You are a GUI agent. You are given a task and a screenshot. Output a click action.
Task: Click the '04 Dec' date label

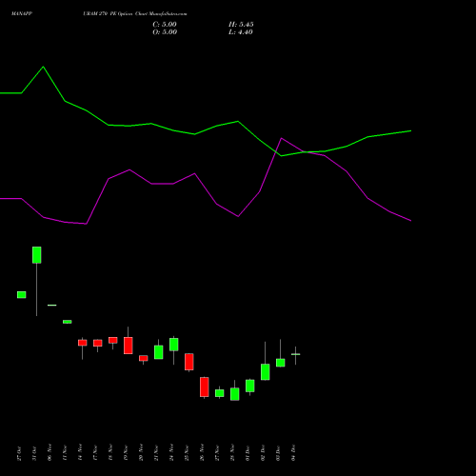coord(293,453)
